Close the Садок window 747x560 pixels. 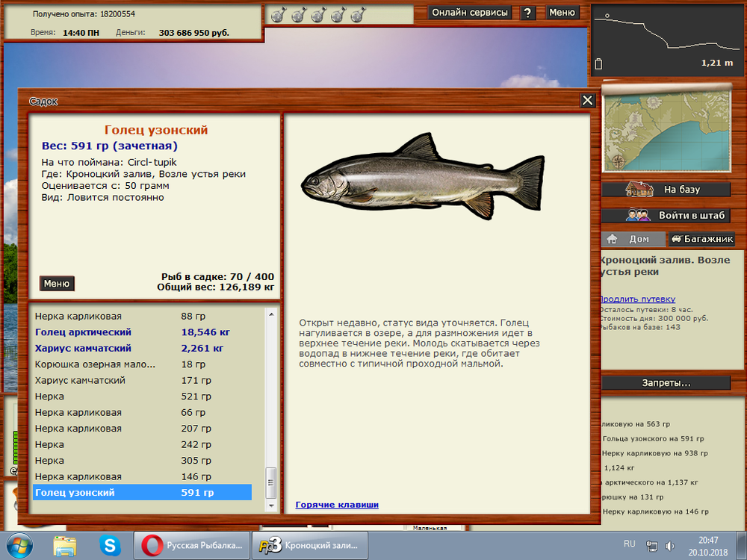pos(588,101)
